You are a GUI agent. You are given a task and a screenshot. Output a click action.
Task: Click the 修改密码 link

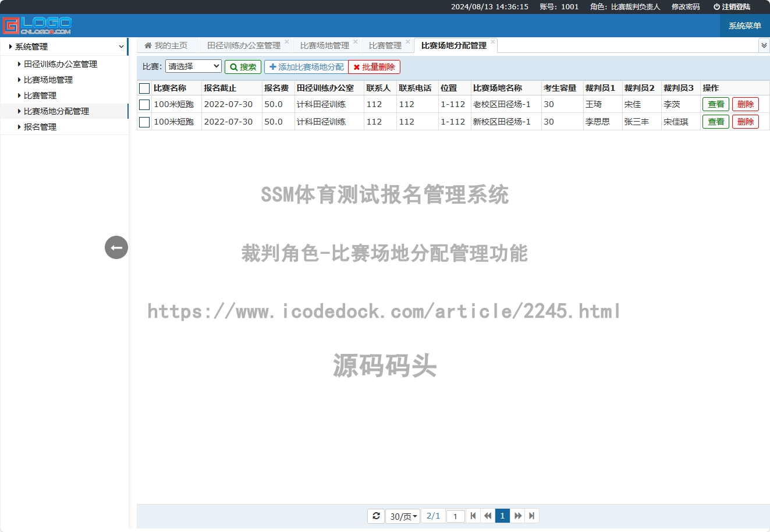[x=686, y=7]
